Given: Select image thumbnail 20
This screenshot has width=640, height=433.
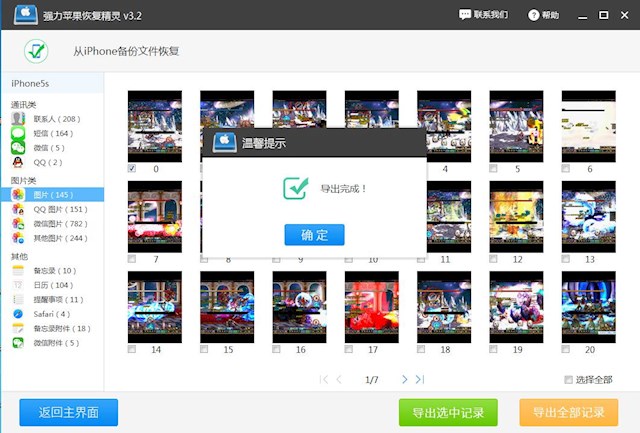Looking at the screenshot, I should pyautogui.click(x=589, y=307).
